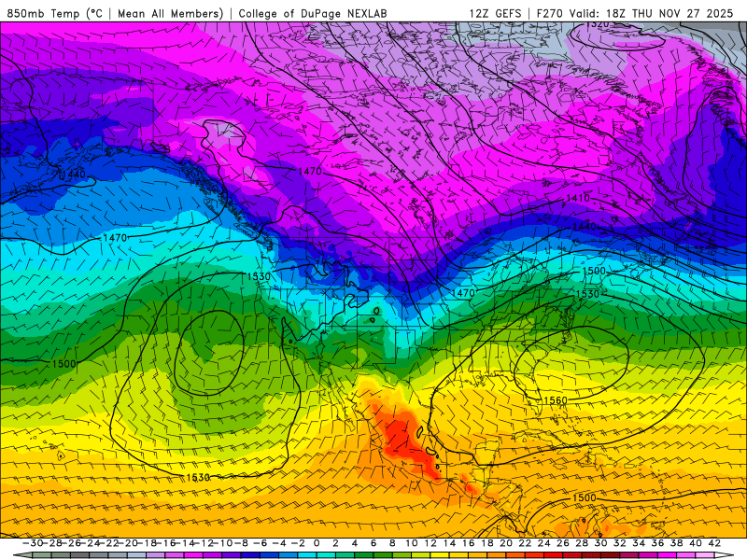747x560 pixels.
Task: Click the 34 value on the color scale
Action: coord(639,543)
